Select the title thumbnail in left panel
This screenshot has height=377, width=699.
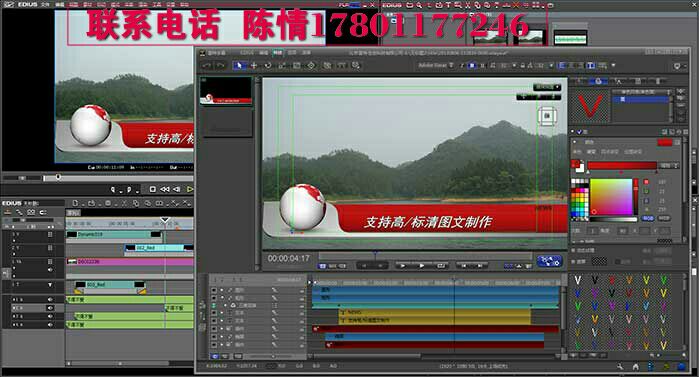[226, 91]
